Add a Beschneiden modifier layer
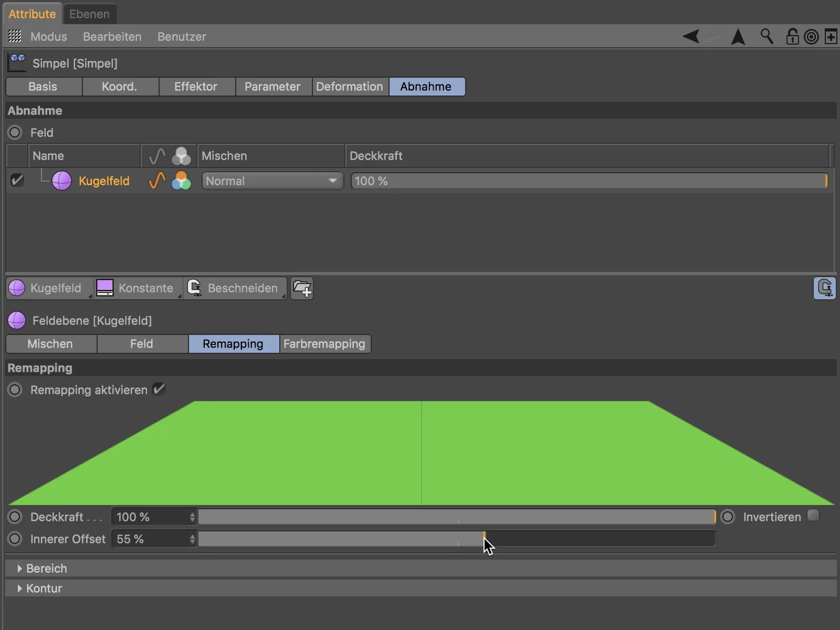 tap(235, 288)
